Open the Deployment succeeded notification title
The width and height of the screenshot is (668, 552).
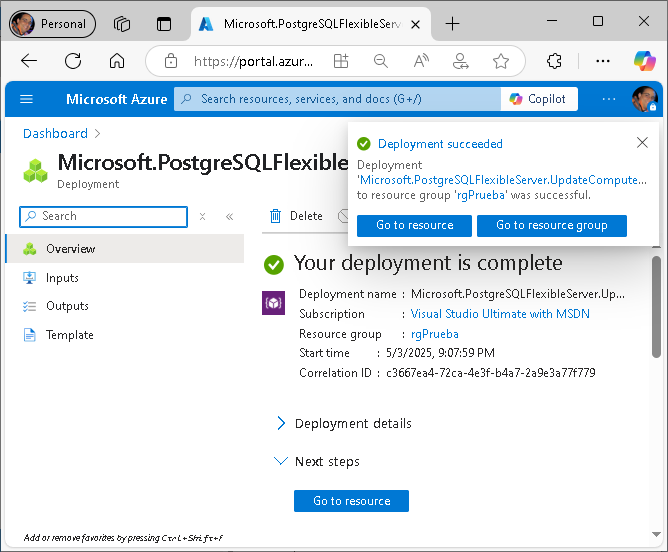pyautogui.click(x=441, y=144)
